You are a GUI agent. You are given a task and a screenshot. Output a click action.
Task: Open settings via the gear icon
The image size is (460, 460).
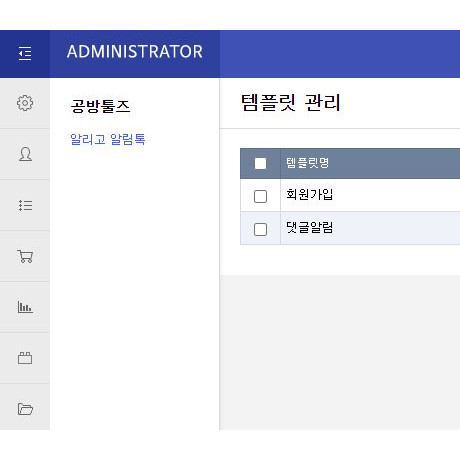tap(25, 103)
